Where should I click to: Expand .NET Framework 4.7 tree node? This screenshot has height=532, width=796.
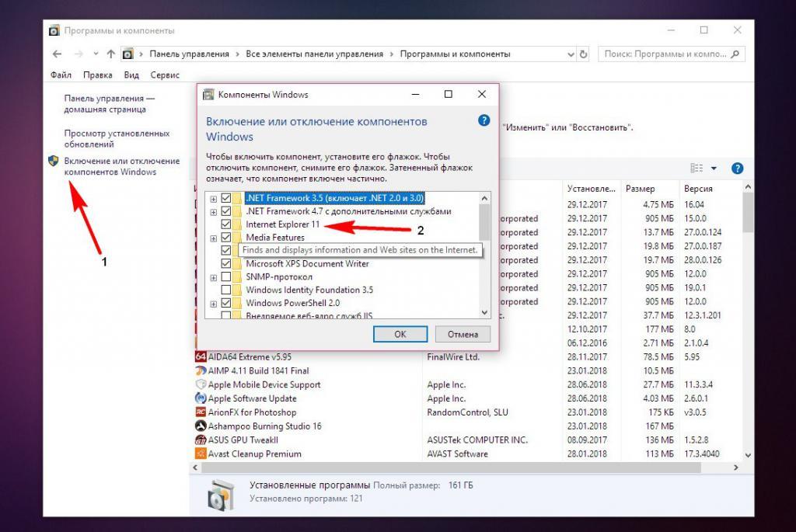point(214,212)
